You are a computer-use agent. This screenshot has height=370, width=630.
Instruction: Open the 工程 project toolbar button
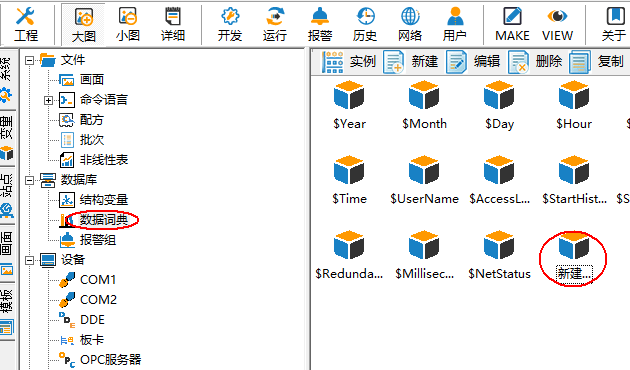pyautogui.click(x=26, y=24)
